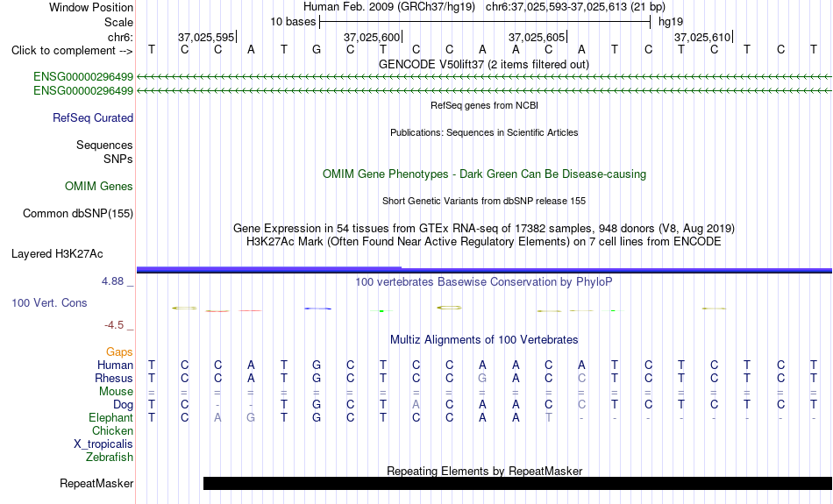
Task: Click the Dog species label
Action: (x=124, y=405)
